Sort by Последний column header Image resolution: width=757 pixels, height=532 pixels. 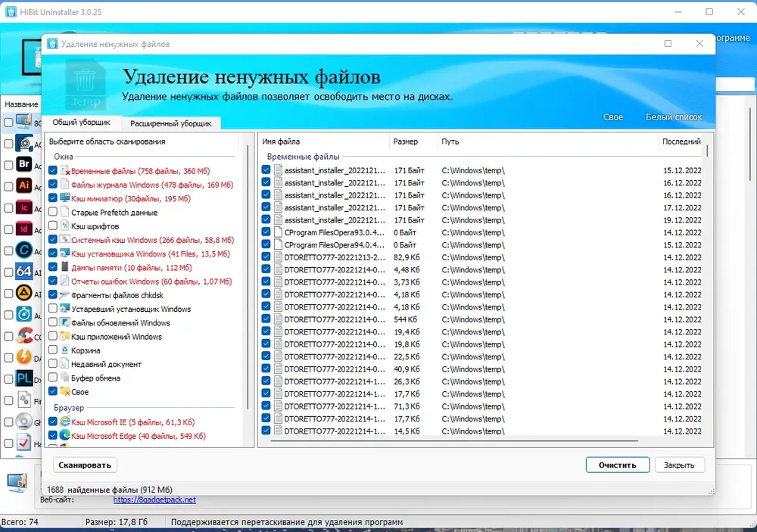click(x=681, y=142)
